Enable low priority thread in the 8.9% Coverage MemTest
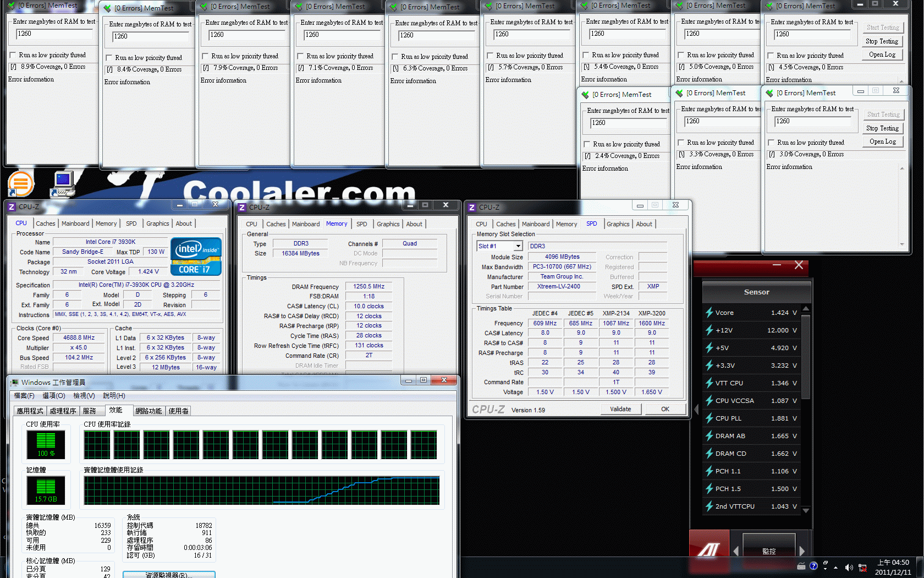Screen dimensions: 924x578 pyautogui.click(x=13, y=55)
